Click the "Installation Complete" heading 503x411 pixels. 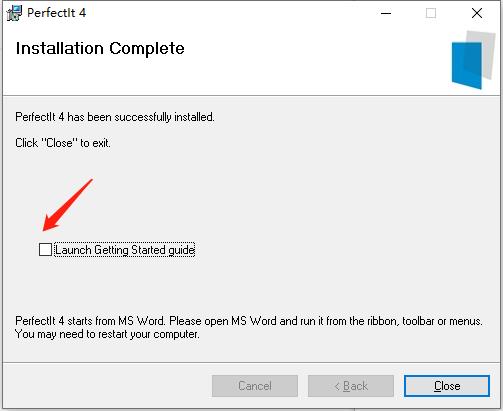pos(100,49)
